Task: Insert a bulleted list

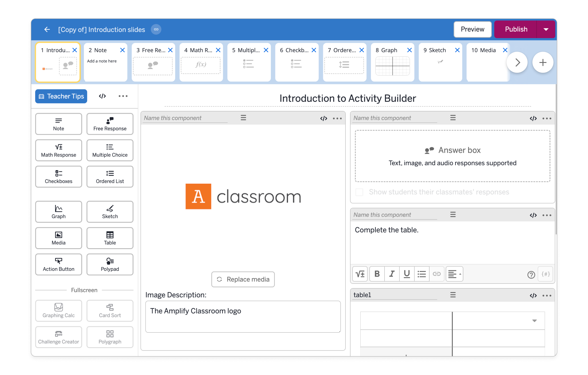Action: [x=422, y=274]
